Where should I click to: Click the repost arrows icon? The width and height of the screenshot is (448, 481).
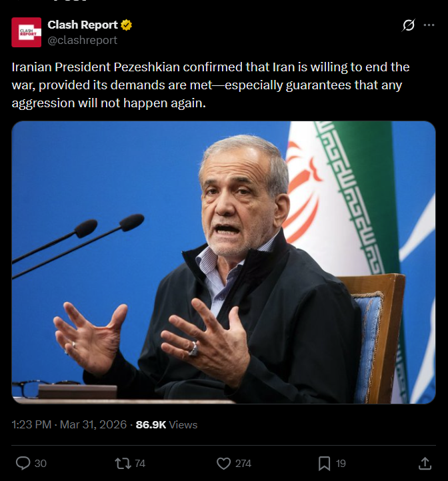click(x=123, y=464)
